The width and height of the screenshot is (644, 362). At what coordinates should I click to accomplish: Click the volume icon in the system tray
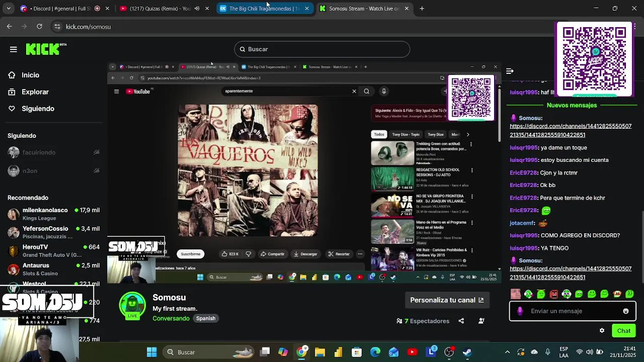pyautogui.click(x=589, y=352)
